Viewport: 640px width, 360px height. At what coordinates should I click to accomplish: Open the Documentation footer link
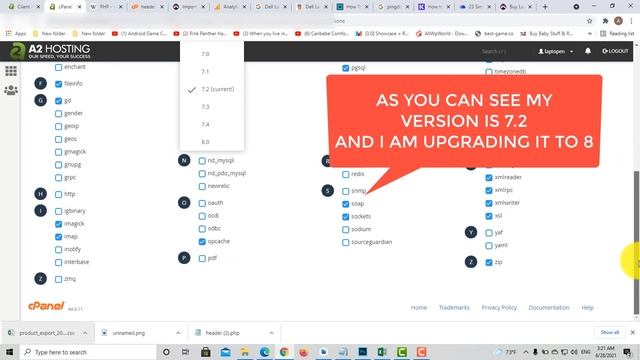point(549,307)
